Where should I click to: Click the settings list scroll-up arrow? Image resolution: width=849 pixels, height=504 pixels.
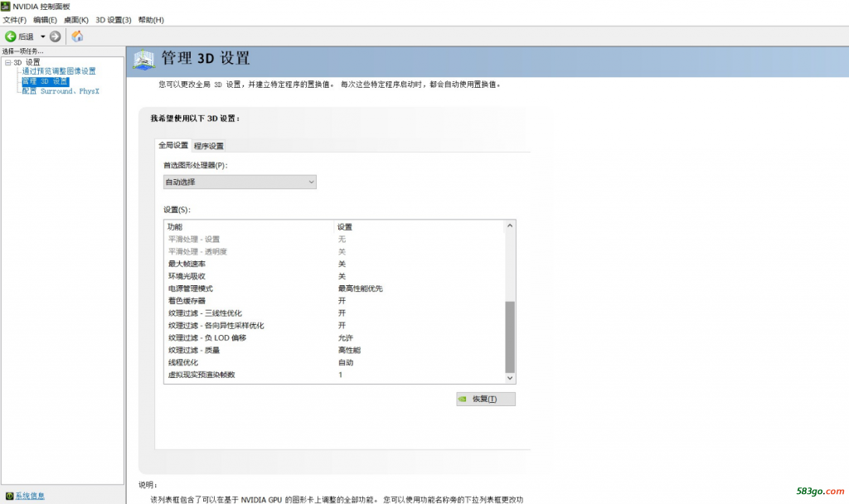click(510, 225)
